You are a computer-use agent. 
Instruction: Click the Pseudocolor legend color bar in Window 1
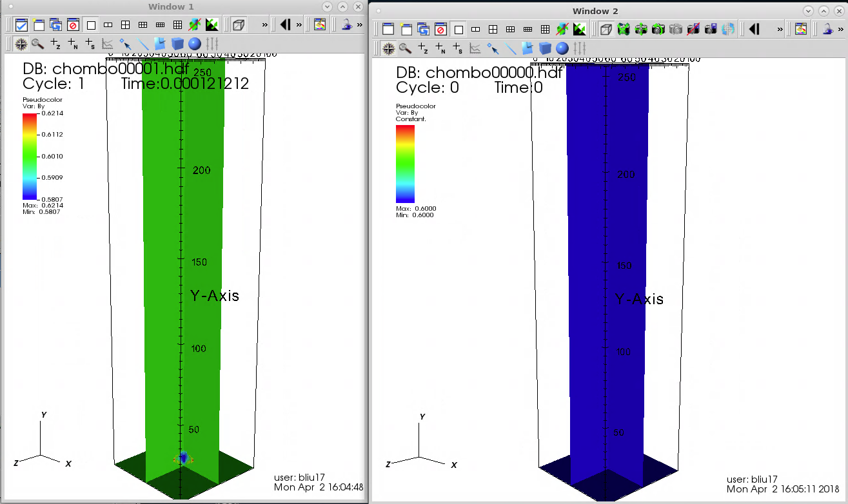click(x=30, y=155)
